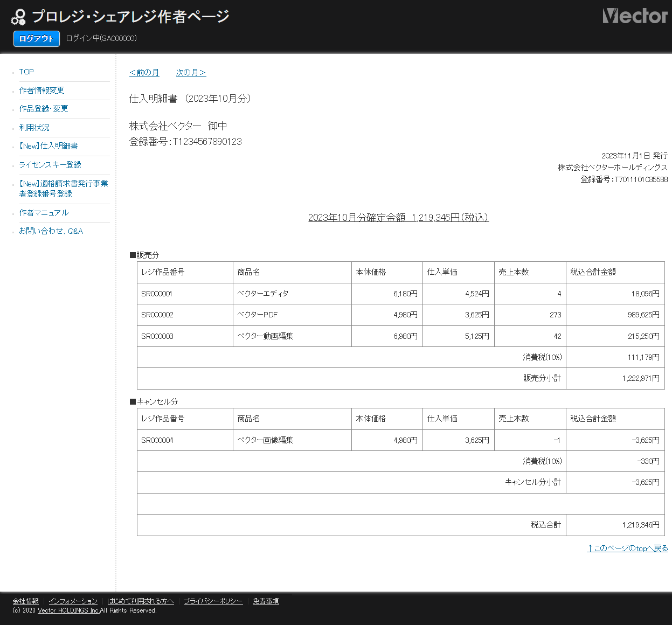Click the 仕入明細書（2023年10月分） heading
This screenshot has height=625, width=672.
(190, 98)
